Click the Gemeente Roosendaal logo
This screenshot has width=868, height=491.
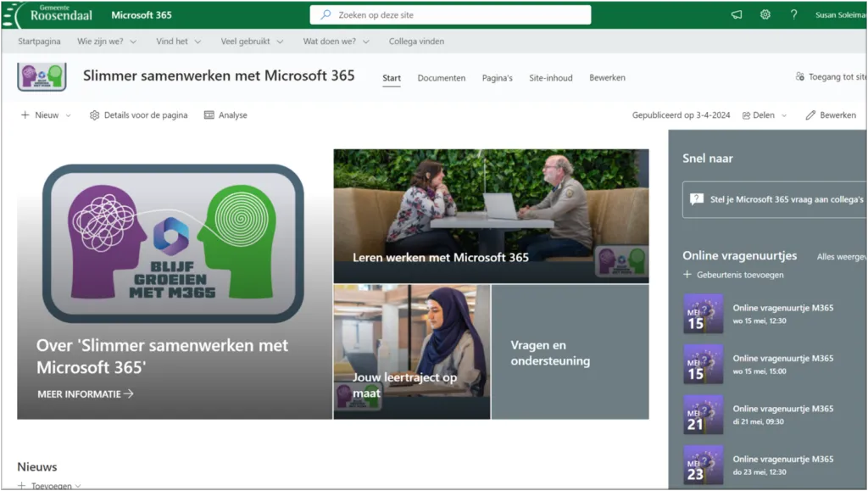(x=48, y=14)
